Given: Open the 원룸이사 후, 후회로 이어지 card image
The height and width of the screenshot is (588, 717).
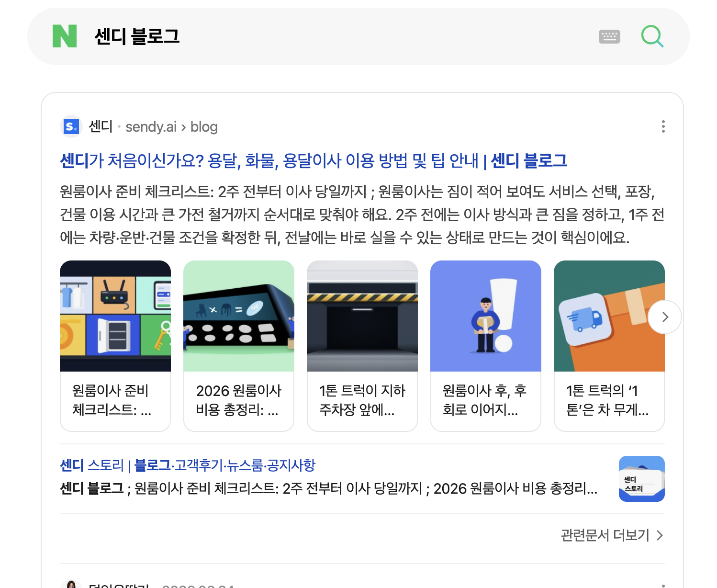Looking at the screenshot, I should (x=486, y=316).
